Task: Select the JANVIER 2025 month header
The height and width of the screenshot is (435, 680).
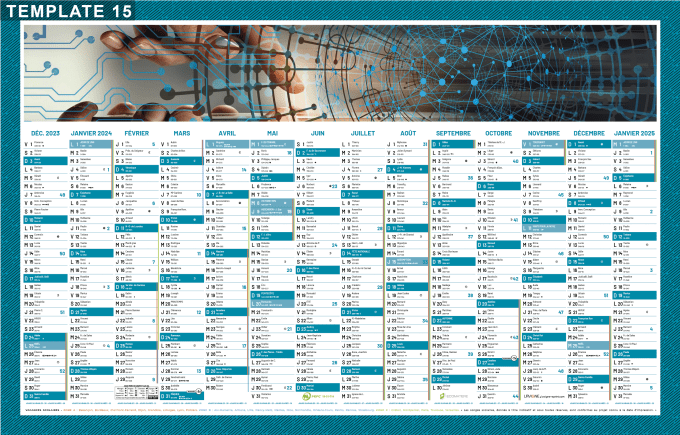Action: 634,133
